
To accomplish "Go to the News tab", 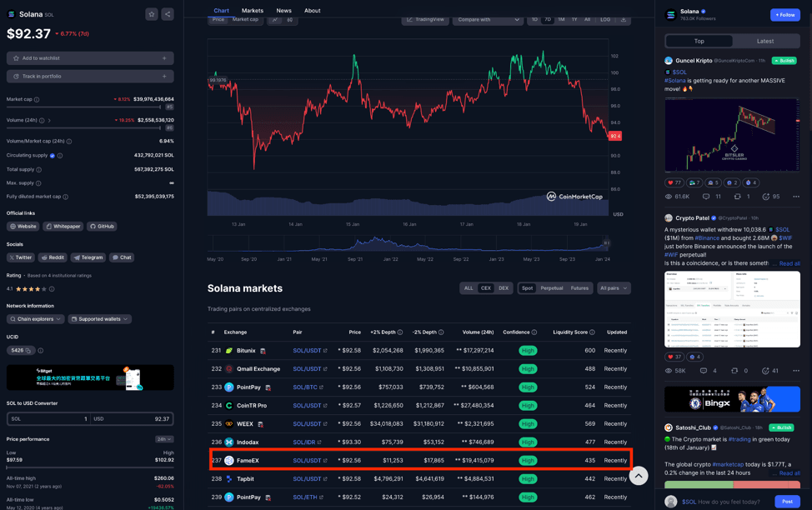I will point(283,11).
